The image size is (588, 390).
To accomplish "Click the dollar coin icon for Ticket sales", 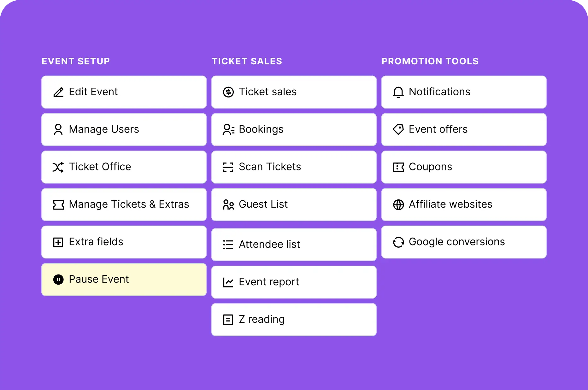I will click(x=228, y=92).
